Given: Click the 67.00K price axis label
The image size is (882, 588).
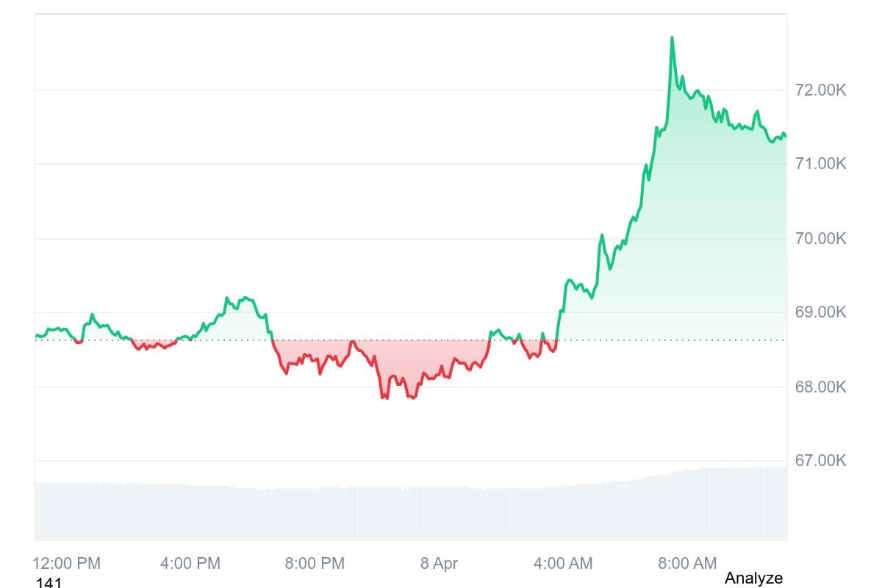Looking at the screenshot, I should [x=820, y=461].
